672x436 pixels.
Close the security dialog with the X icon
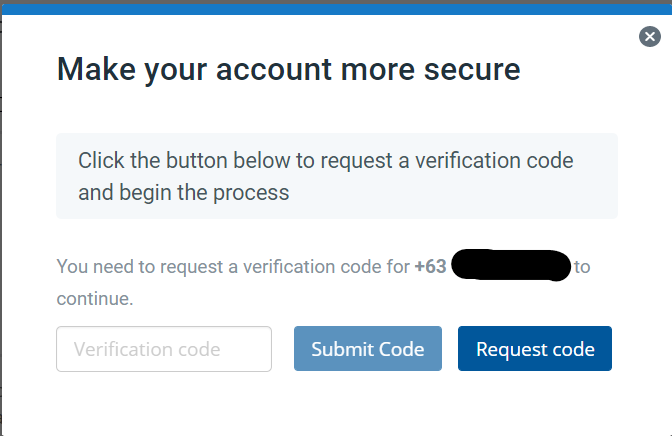650,36
